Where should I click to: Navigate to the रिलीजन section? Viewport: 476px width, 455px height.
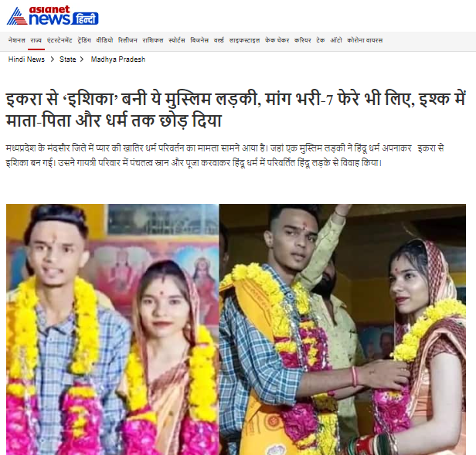click(127, 40)
